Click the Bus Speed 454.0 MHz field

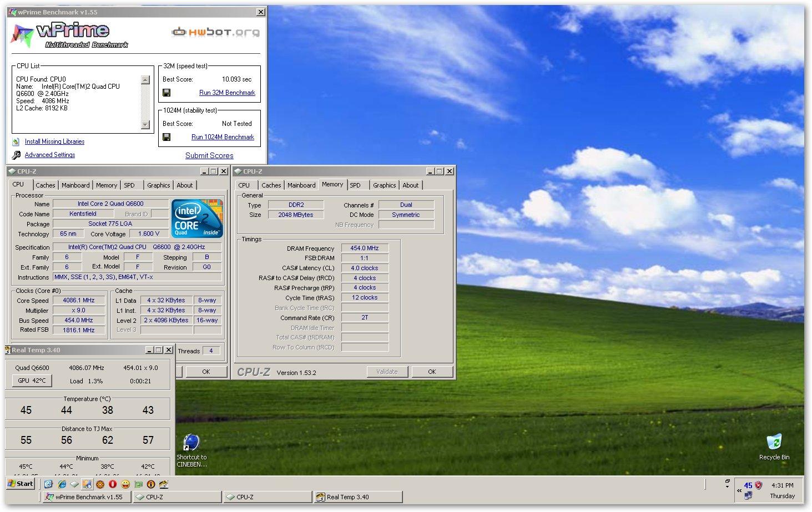coord(79,320)
